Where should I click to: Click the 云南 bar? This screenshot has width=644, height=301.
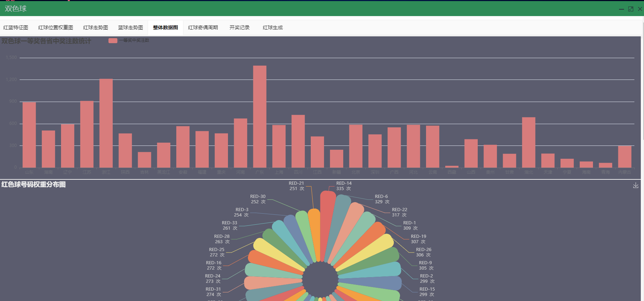[x=432, y=147]
